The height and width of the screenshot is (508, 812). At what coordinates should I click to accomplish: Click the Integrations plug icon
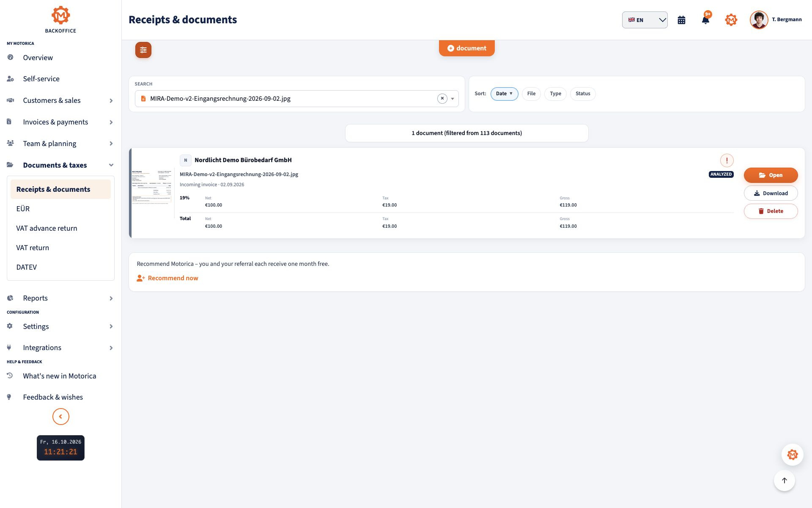pyautogui.click(x=9, y=348)
